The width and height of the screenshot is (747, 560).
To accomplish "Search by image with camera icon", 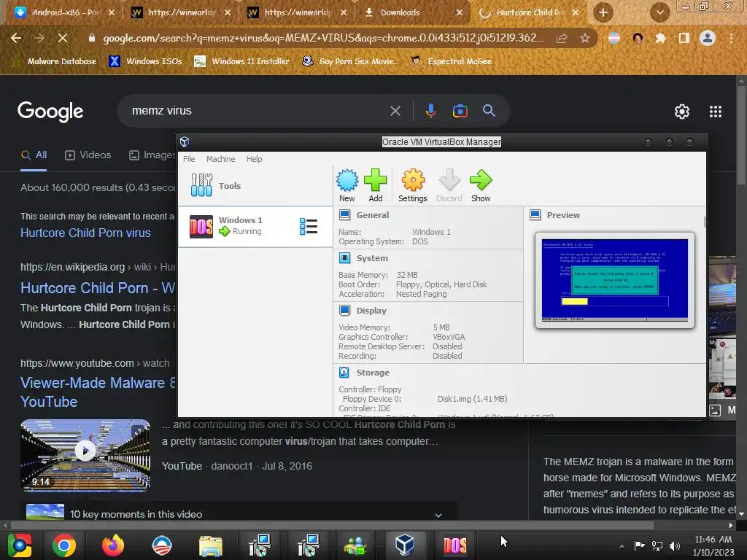I will click(x=460, y=111).
